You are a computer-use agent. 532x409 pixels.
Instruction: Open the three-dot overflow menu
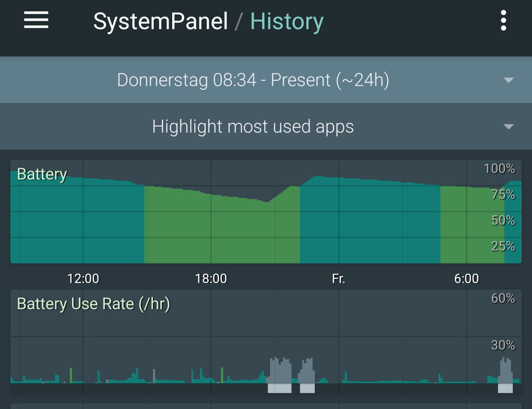click(503, 20)
